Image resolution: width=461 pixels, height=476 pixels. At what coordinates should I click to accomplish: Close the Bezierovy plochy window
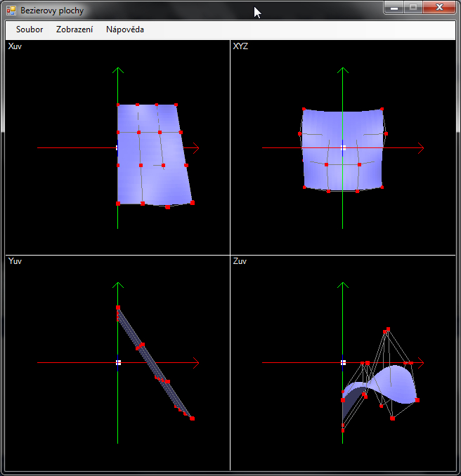[x=440, y=8]
